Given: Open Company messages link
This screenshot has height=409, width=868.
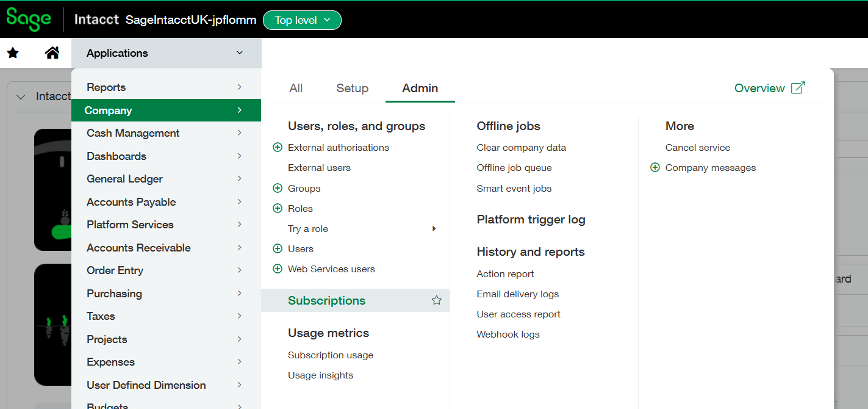Looking at the screenshot, I should [x=711, y=168].
